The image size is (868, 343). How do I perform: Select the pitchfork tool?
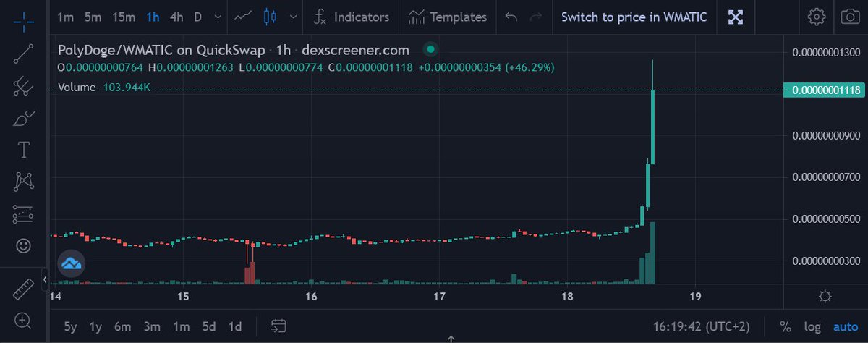click(23, 87)
